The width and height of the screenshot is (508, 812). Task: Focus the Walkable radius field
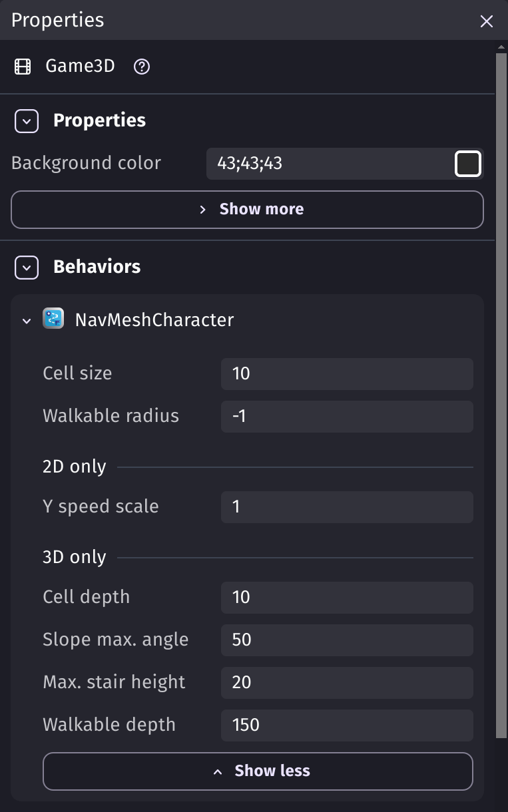[x=347, y=416]
